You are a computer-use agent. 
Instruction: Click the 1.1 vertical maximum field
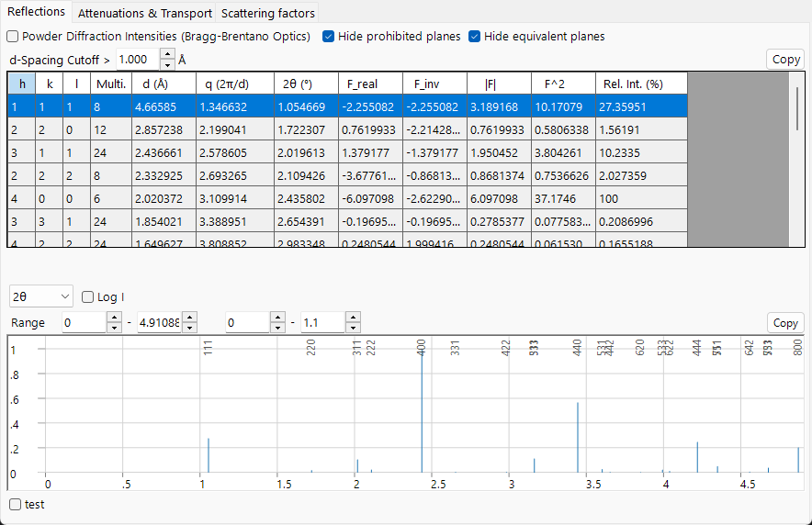(x=323, y=323)
